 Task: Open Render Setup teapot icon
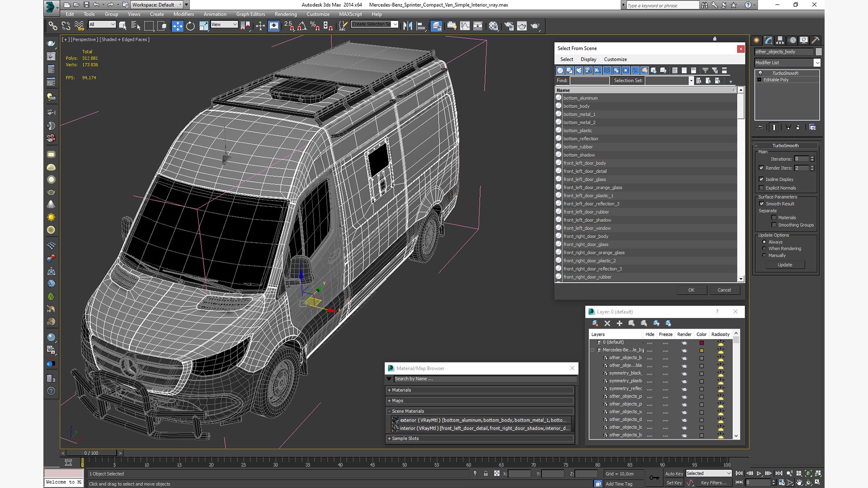pyautogui.click(x=509, y=26)
